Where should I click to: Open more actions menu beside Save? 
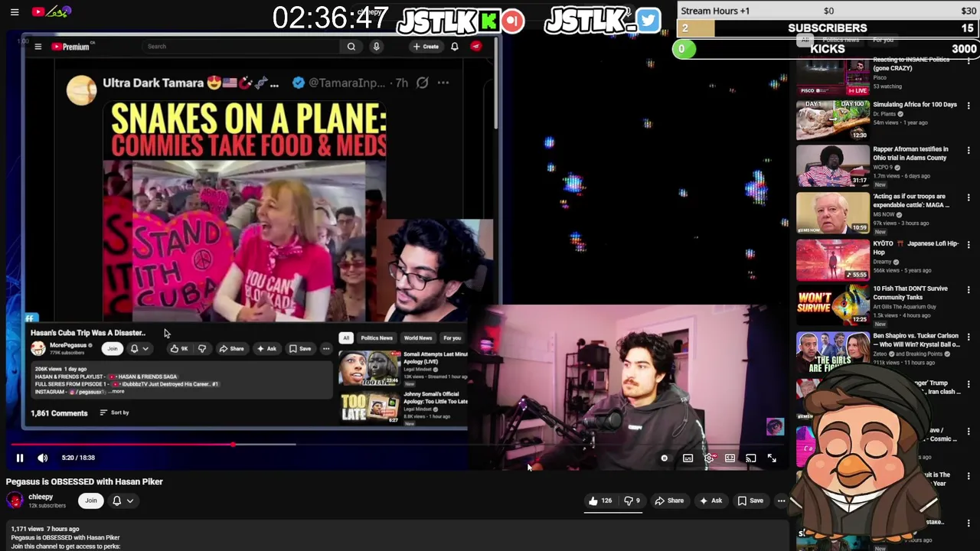[x=781, y=500]
